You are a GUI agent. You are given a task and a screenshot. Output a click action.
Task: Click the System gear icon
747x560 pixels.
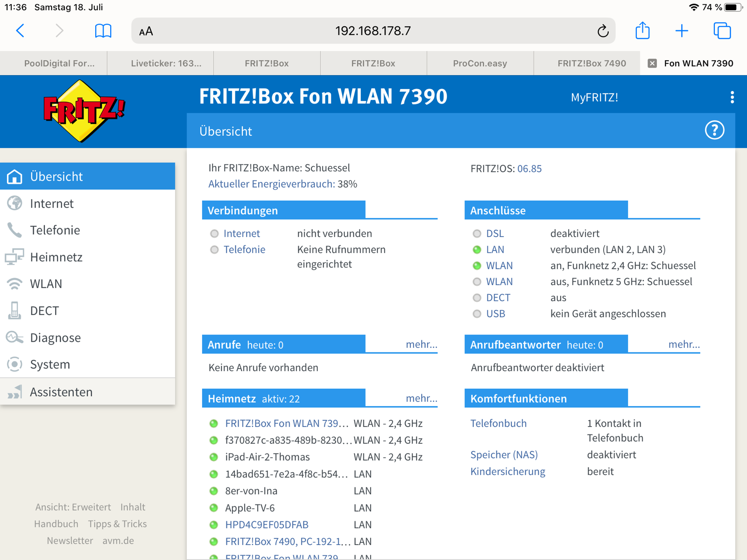[14, 364]
